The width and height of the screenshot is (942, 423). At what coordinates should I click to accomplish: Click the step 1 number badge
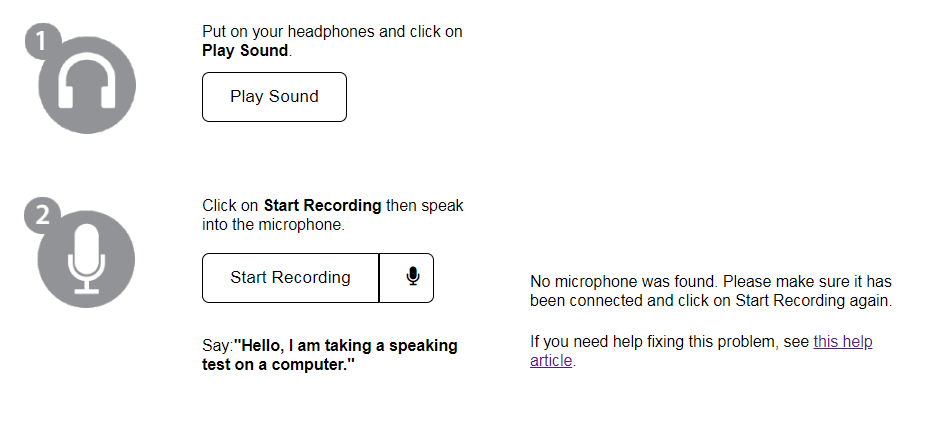click(x=43, y=41)
